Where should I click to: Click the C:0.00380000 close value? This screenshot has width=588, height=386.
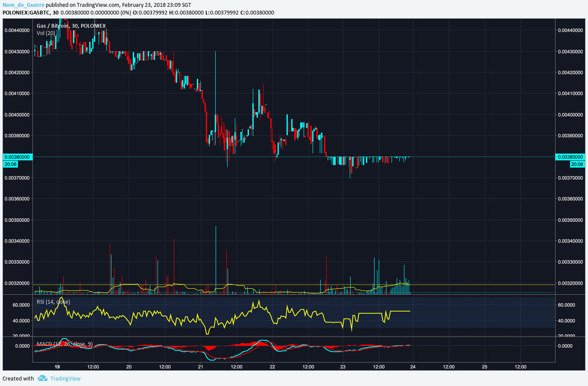[x=257, y=12]
